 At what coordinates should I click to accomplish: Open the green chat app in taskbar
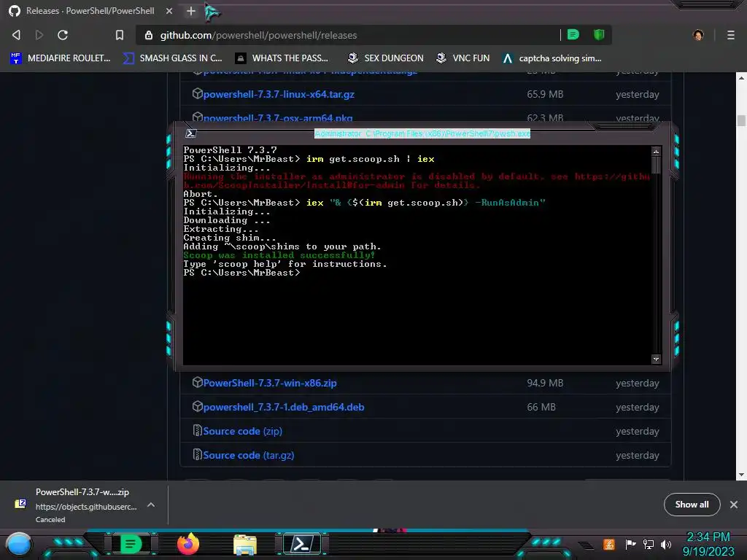click(131, 544)
